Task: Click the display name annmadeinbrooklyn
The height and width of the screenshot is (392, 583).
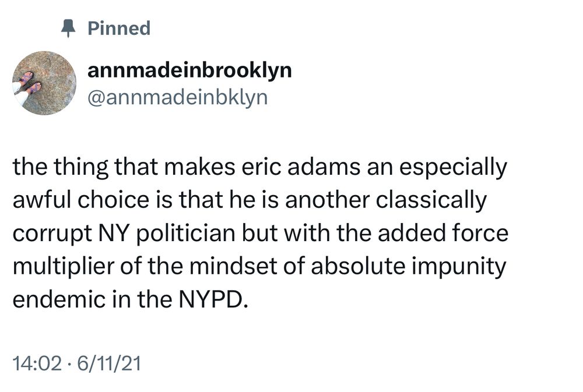Action: [x=191, y=70]
